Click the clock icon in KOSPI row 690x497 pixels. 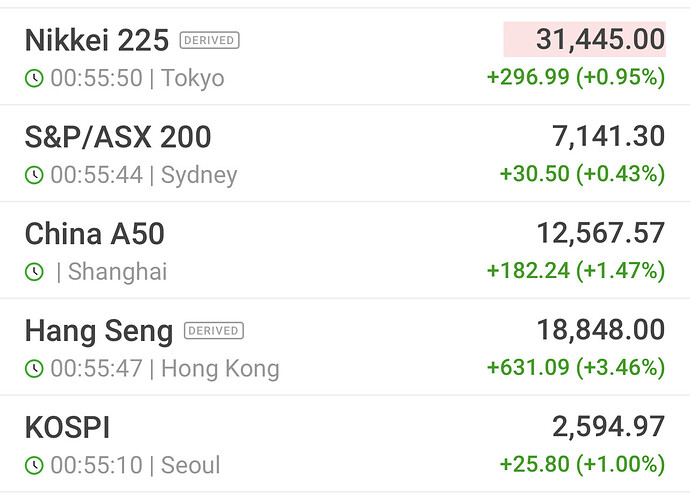(x=34, y=466)
